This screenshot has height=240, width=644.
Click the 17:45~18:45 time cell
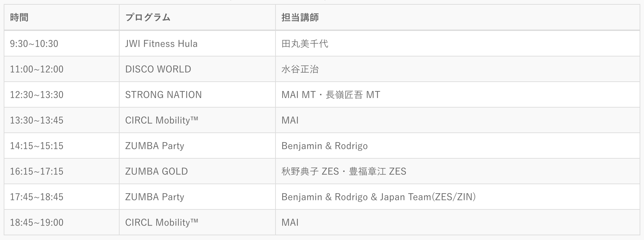(x=36, y=197)
